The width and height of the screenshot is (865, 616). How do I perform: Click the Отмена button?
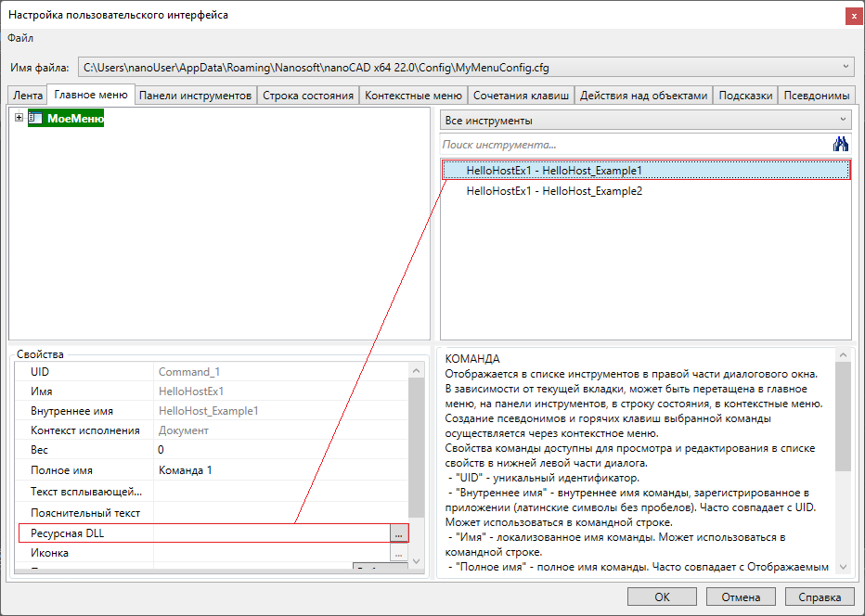(x=741, y=596)
